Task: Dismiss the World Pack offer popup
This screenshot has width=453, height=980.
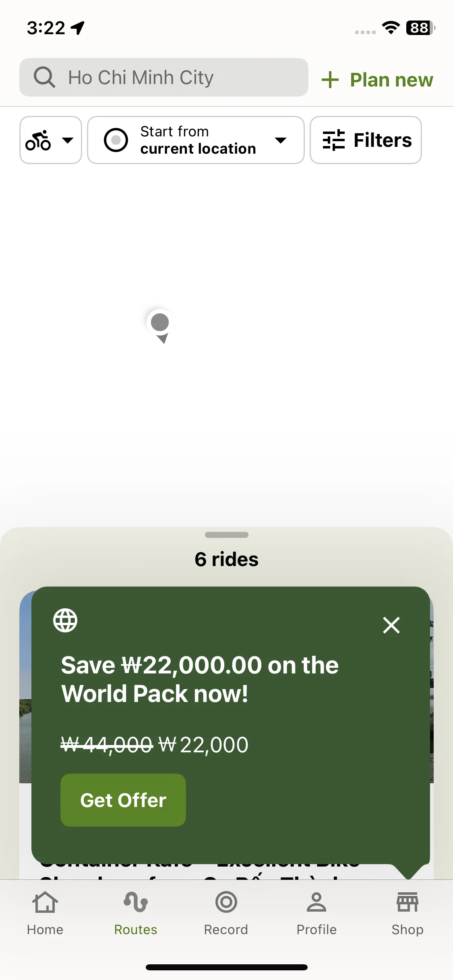Action: [391, 625]
